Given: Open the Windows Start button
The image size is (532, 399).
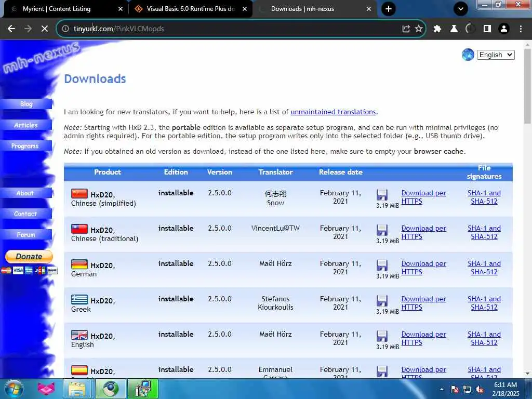Looking at the screenshot, I should coord(14,389).
